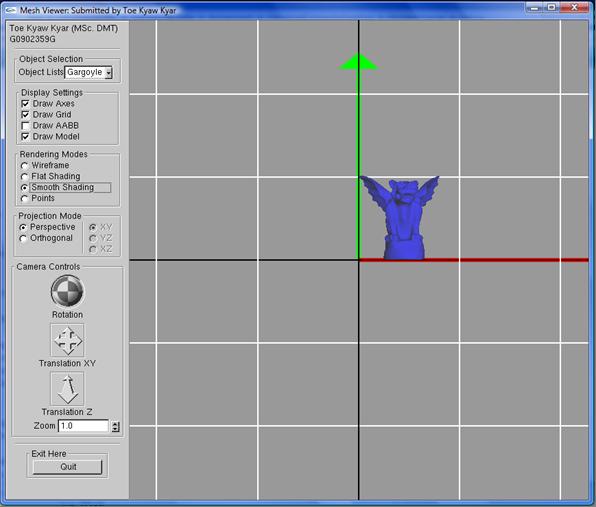Enable the Draw AABB checkbox

pos(25,125)
